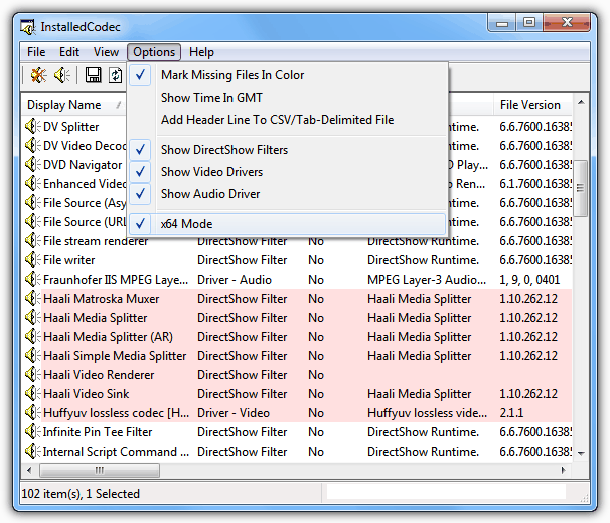This screenshot has width=610, height=523.
Task: Click speaker icon beside Haali Simple Media Splitter
Action: 32,356
